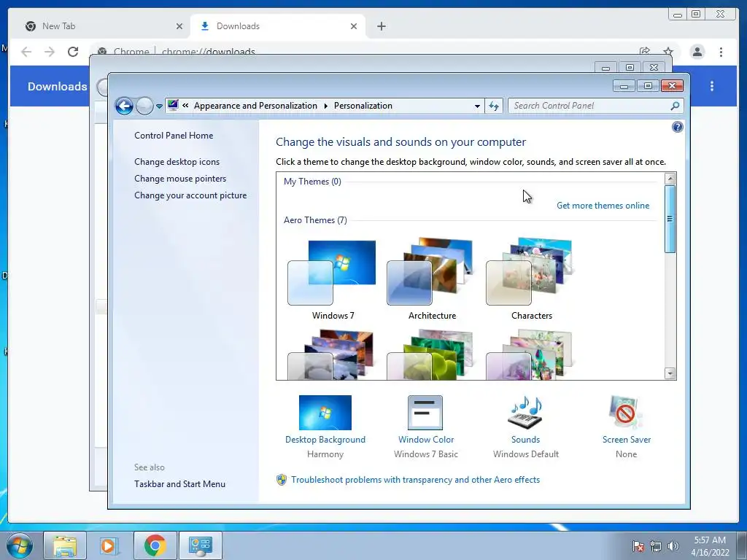Click Chrome's share page icon

tap(645, 52)
